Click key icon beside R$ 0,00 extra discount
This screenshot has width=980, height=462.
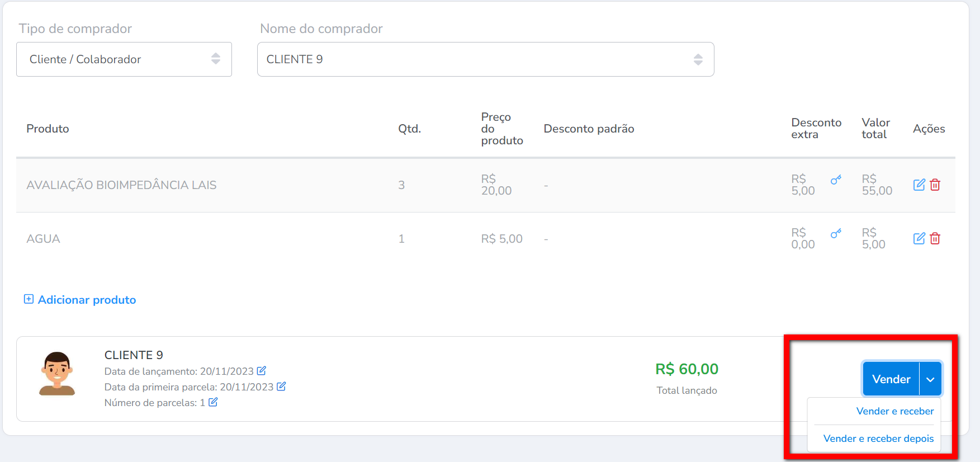click(836, 233)
